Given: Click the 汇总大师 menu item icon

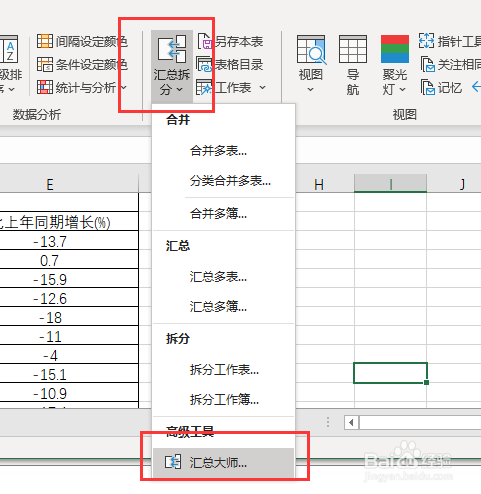Looking at the screenshot, I should click(x=173, y=462).
